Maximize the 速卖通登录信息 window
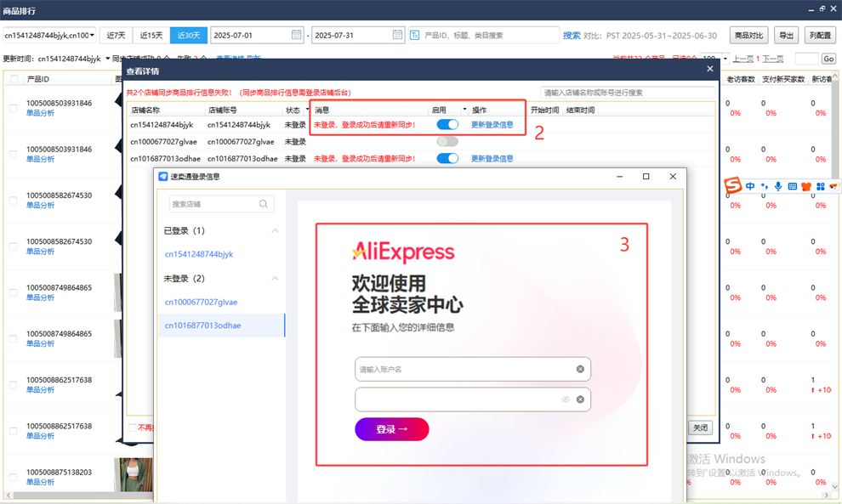This screenshot has height=504, width=842. click(646, 177)
